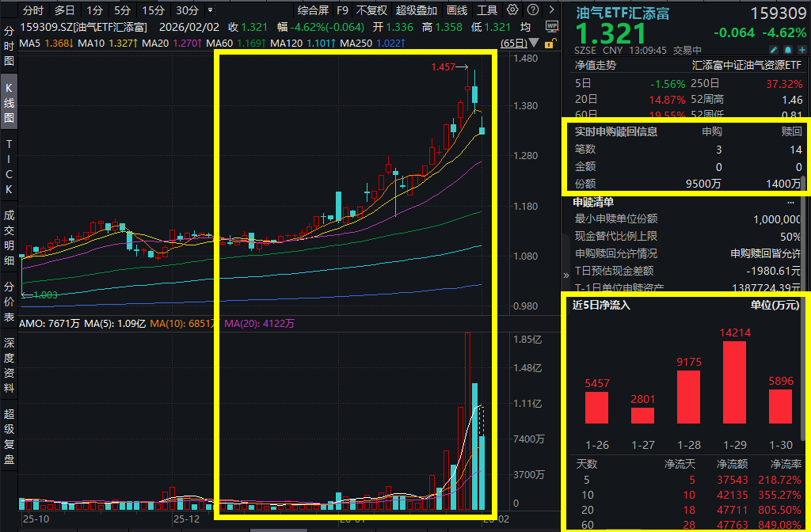Click the 1-28 net inflow bar 9175
The image size is (811, 532).
[x=688, y=397]
